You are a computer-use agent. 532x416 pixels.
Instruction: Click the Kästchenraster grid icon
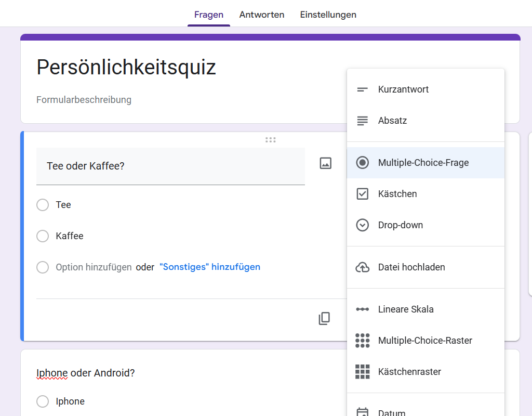(x=362, y=372)
